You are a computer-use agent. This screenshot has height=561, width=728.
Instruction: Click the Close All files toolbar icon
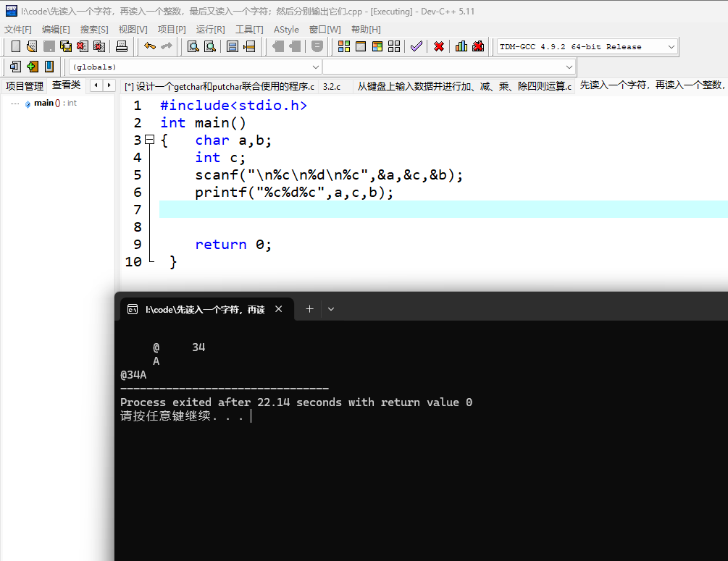coord(99,46)
